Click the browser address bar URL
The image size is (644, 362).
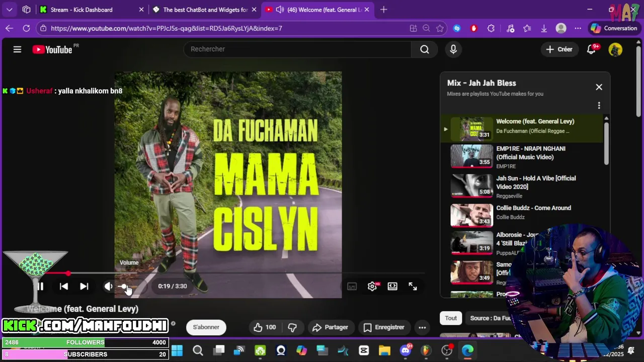(167, 28)
